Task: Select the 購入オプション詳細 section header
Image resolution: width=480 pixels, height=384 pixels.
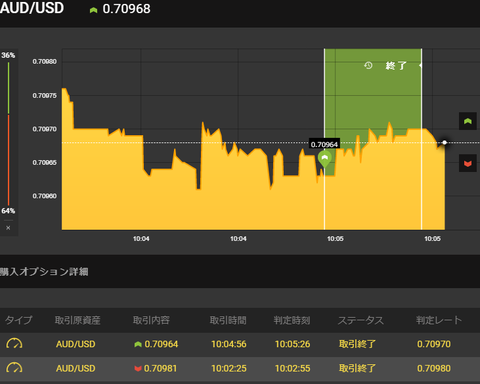Action: point(44,272)
